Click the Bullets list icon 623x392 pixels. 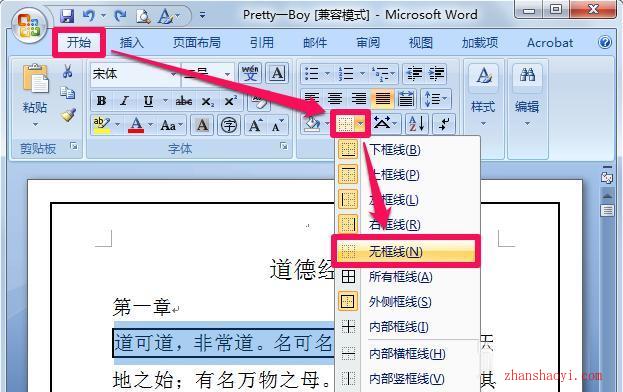coord(312,73)
